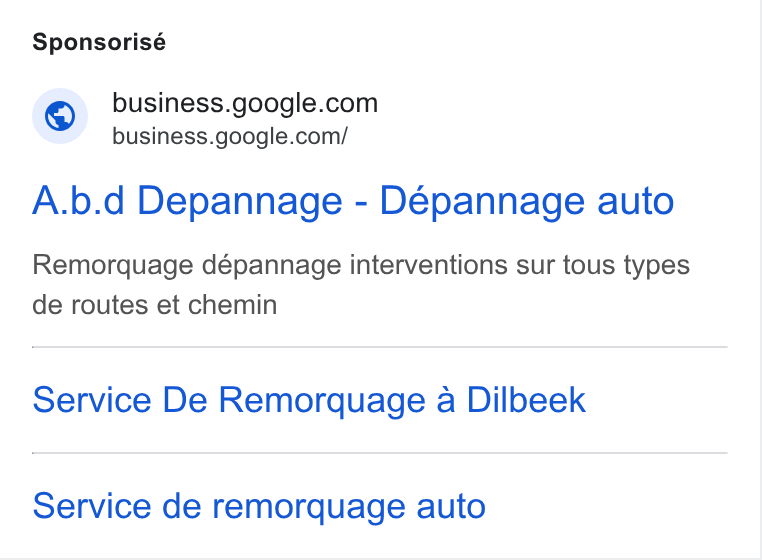Click the business.google.com/ URL line
This screenshot has width=762, height=560.
(x=230, y=137)
